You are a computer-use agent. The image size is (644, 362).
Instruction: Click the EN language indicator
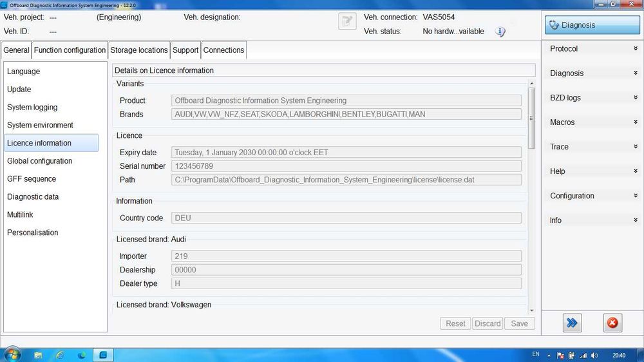(536, 354)
